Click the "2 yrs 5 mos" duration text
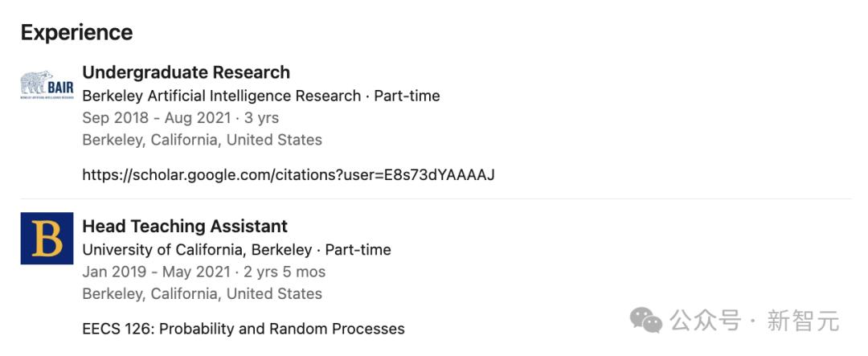Screen dimensions: 868x356 285,272
